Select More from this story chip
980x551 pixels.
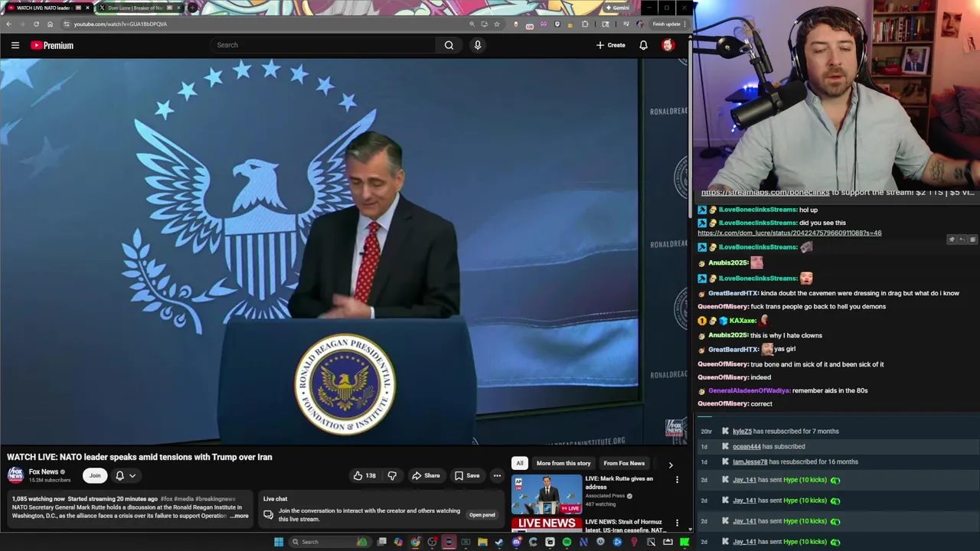click(563, 463)
